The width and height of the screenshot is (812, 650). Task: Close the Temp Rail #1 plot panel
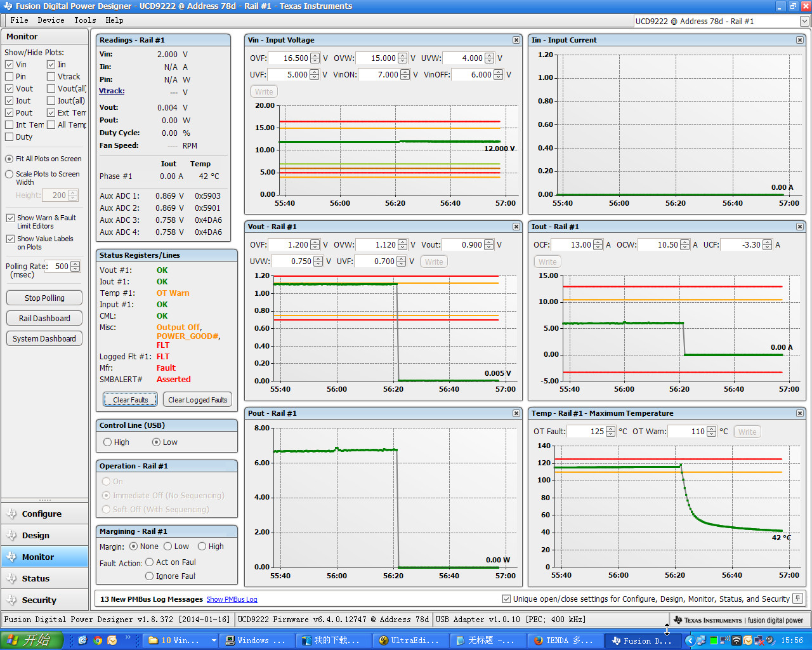tap(800, 413)
